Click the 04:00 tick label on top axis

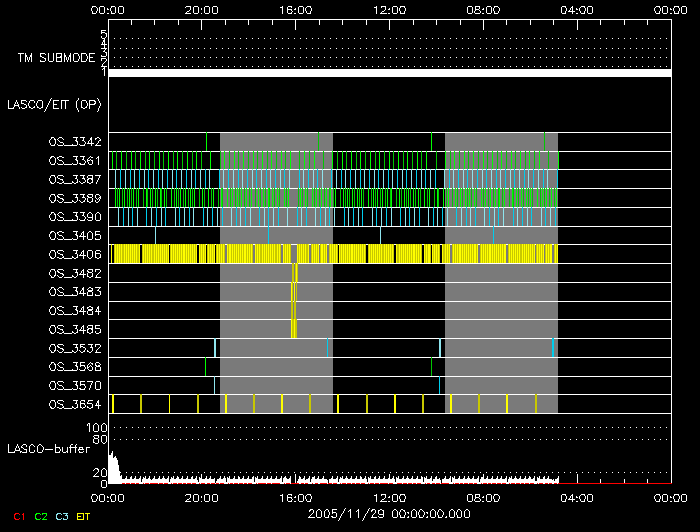click(577, 9)
